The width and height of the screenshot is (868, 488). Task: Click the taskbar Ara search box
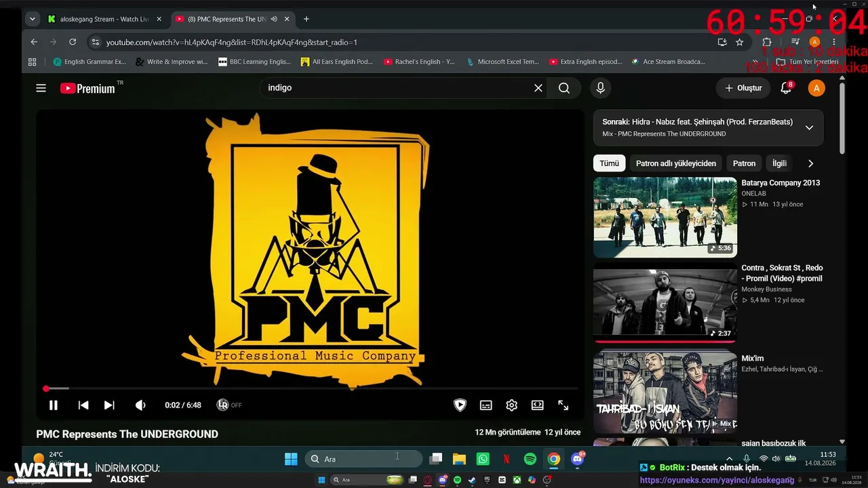click(363, 459)
